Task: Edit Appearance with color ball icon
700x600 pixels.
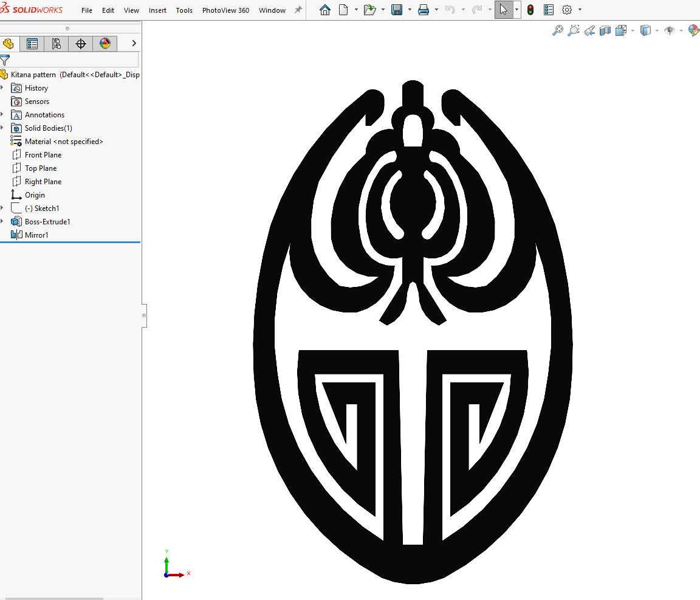Action: pyautogui.click(x=694, y=30)
